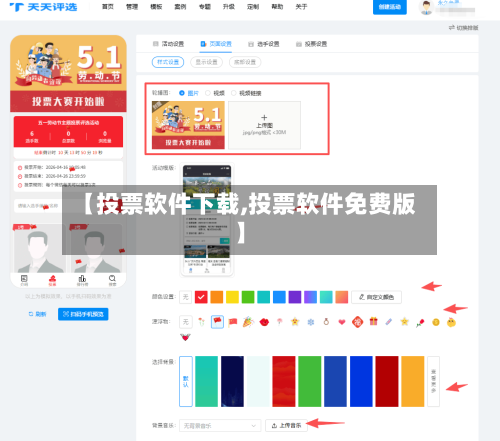Switch to the 投票设置 tab
This screenshot has width=500, height=441.
[x=311, y=44]
